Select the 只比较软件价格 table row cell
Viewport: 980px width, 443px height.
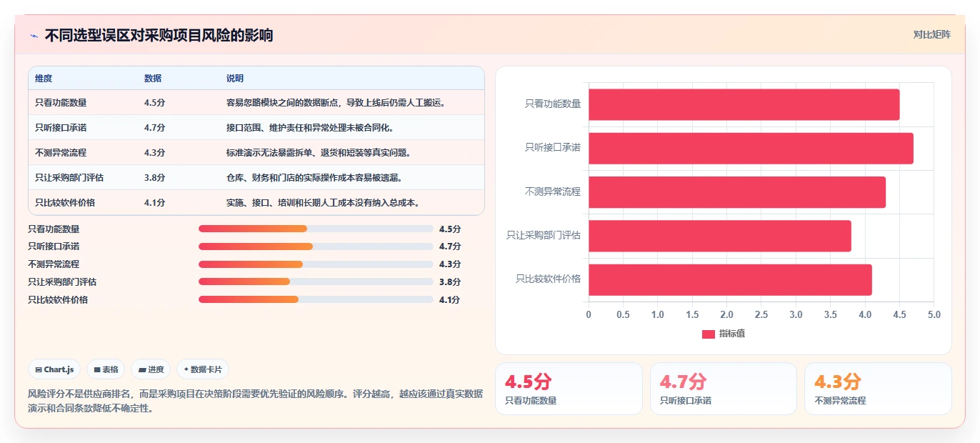point(65,203)
